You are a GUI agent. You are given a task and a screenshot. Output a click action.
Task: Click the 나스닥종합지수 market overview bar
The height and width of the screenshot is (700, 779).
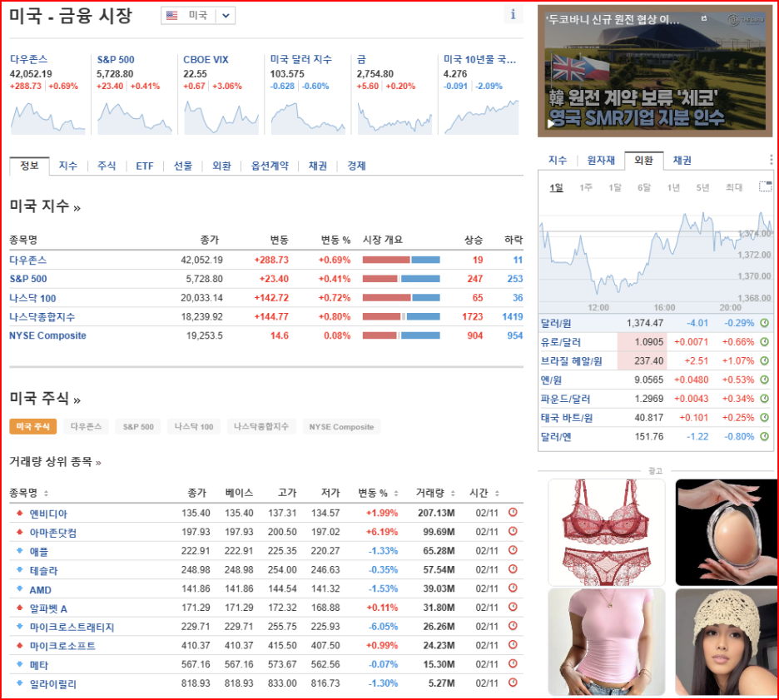[401, 316]
